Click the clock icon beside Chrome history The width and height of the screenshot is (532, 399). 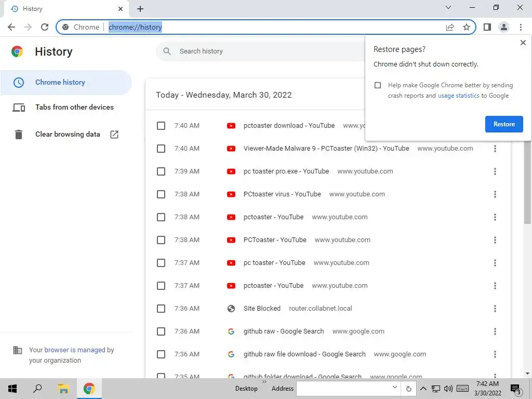click(19, 83)
